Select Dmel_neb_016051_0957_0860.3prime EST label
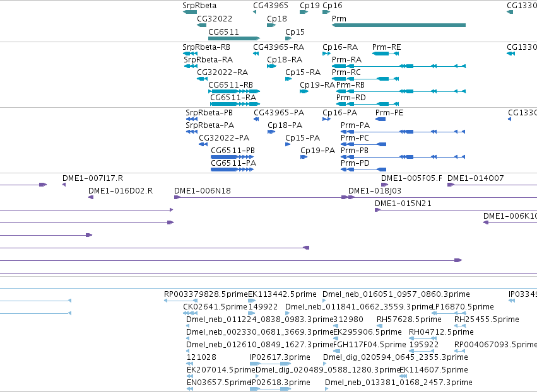Image resolution: width=537 pixels, height=392 pixels. (396, 294)
